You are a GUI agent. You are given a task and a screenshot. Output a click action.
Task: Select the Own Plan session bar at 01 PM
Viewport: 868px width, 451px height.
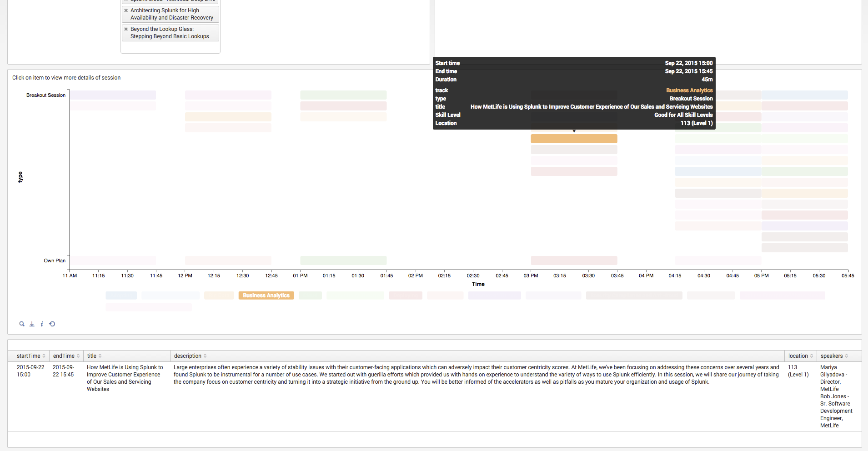pyautogui.click(x=343, y=261)
